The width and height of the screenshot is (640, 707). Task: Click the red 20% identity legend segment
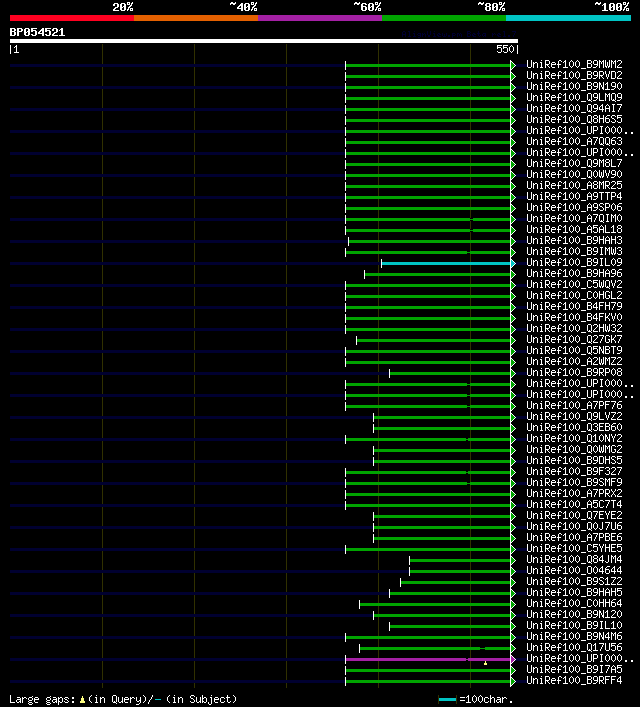(x=72, y=18)
